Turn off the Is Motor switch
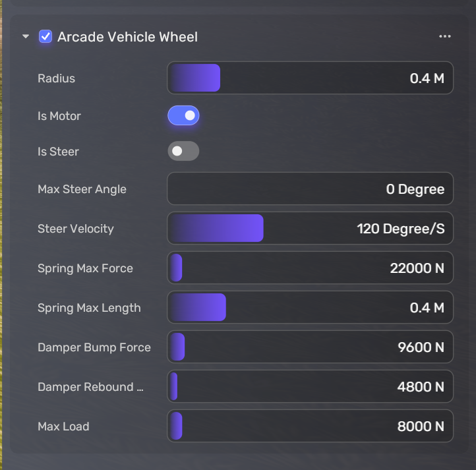Viewport: 476px width, 470px height. tap(183, 116)
